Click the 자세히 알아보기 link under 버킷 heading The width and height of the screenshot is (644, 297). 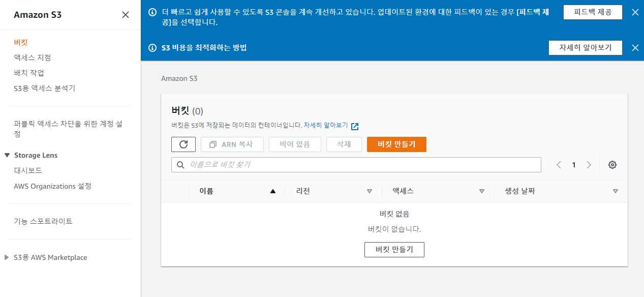point(326,125)
